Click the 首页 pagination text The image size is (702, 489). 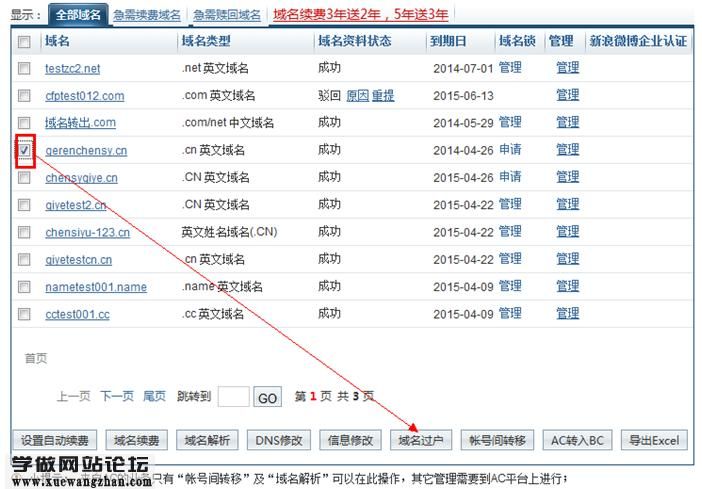(36, 358)
